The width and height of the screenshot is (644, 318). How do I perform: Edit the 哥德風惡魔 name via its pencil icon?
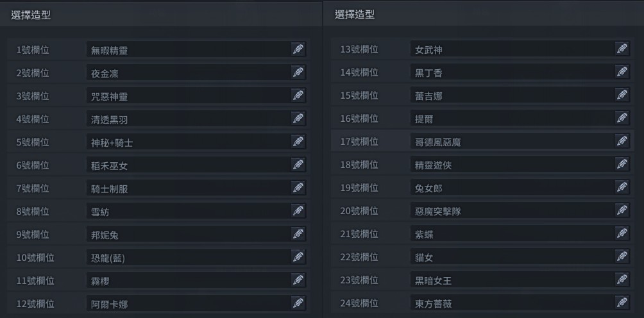coord(622,141)
